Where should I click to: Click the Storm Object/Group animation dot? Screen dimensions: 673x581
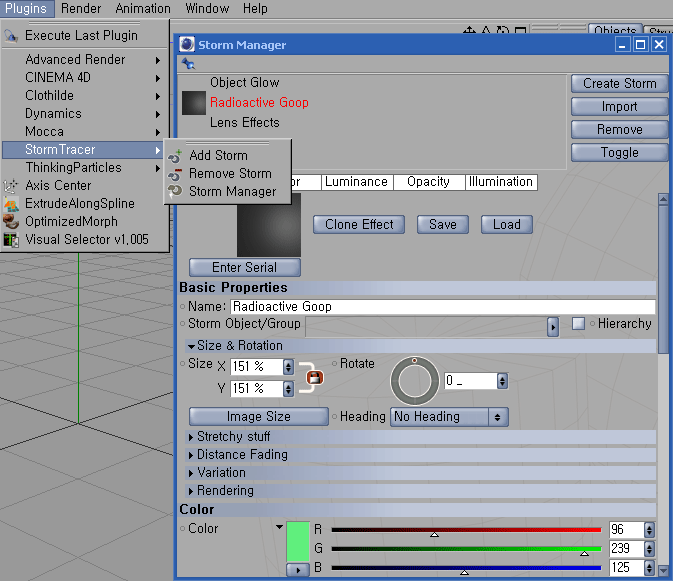pyautogui.click(x=182, y=324)
